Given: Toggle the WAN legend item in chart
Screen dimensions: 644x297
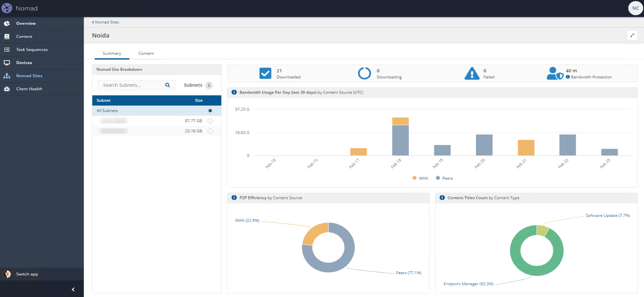Looking at the screenshot, I should click(420, 178).
